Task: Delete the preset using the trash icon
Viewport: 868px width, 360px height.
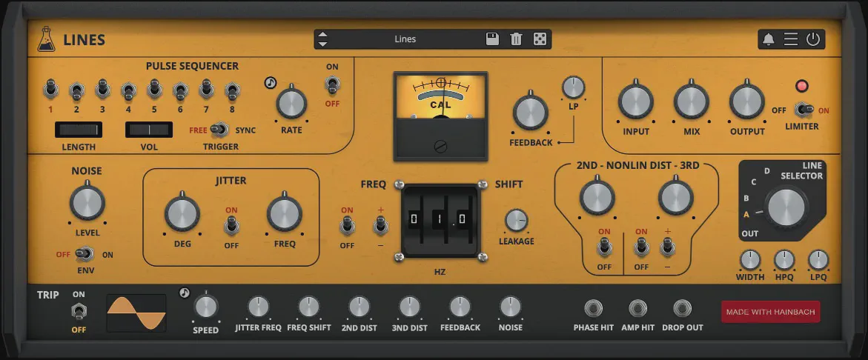Action: [x=516, y=39]
